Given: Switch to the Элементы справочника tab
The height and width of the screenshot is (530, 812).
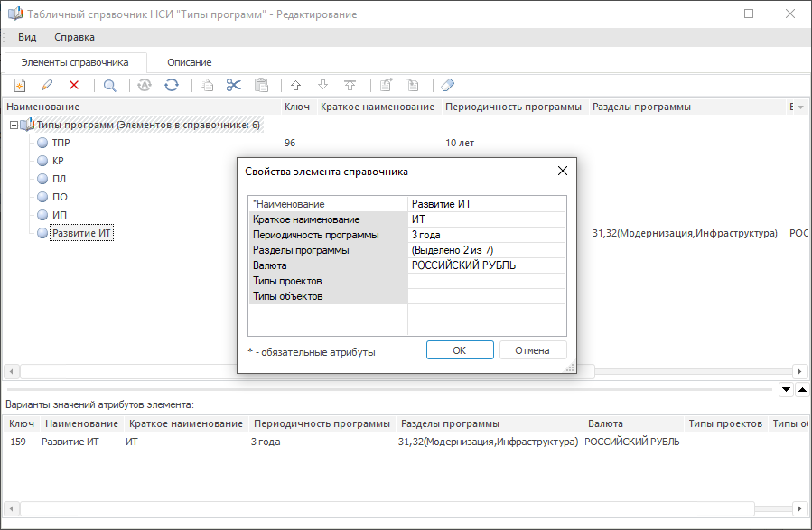Looking at the screenshot, I should click(75, 62).
